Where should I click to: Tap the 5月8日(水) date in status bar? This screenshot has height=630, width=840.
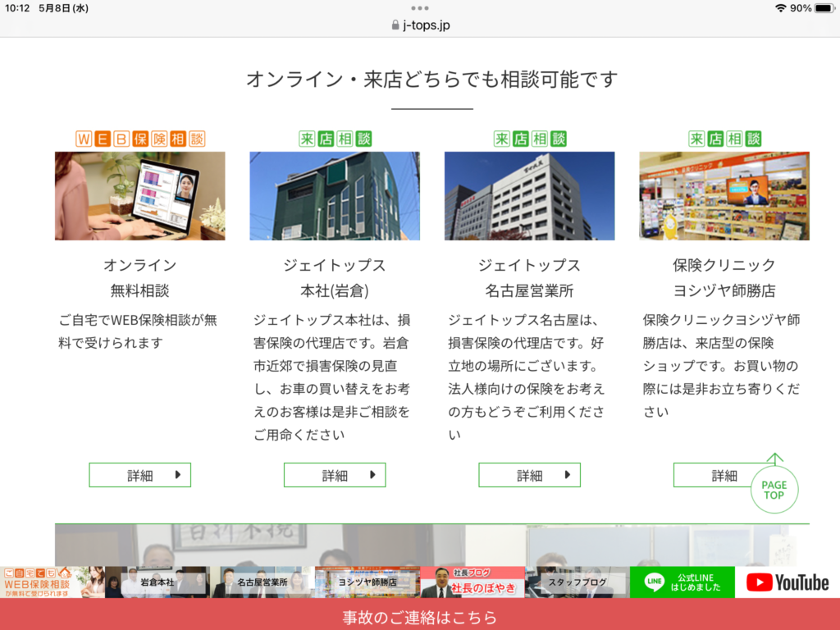click(63, 8)
